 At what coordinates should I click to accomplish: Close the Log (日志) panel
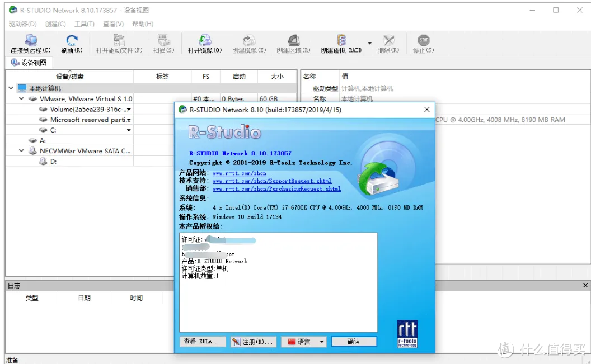tap(585, 285)
